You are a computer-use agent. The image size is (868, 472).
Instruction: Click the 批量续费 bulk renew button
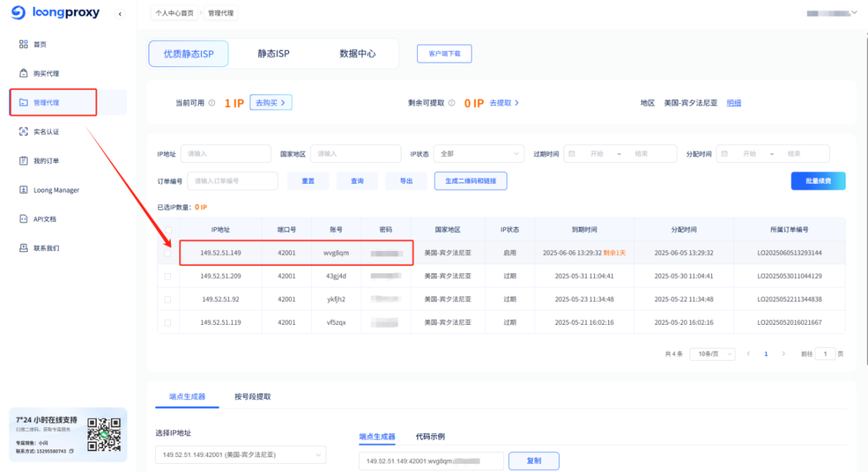[818, 181]
